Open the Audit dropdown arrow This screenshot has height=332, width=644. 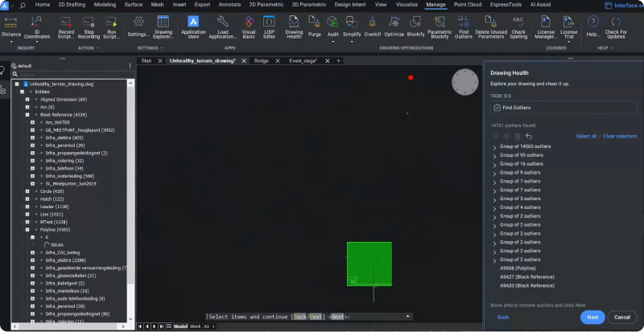pyautogui.click(x=332, y=42)
